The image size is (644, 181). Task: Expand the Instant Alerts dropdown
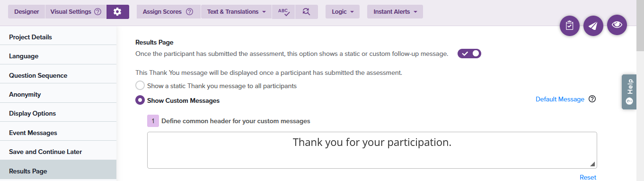click(x=395, y=12)
